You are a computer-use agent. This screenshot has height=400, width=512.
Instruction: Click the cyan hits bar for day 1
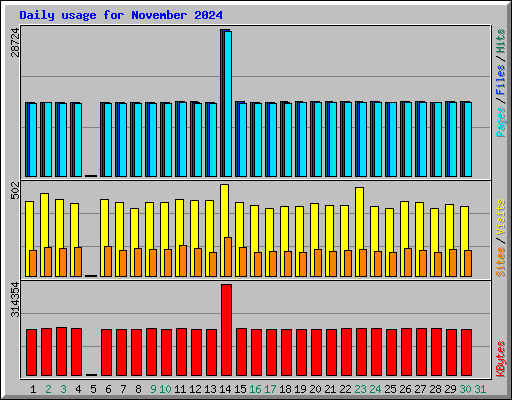click(33, 140)
